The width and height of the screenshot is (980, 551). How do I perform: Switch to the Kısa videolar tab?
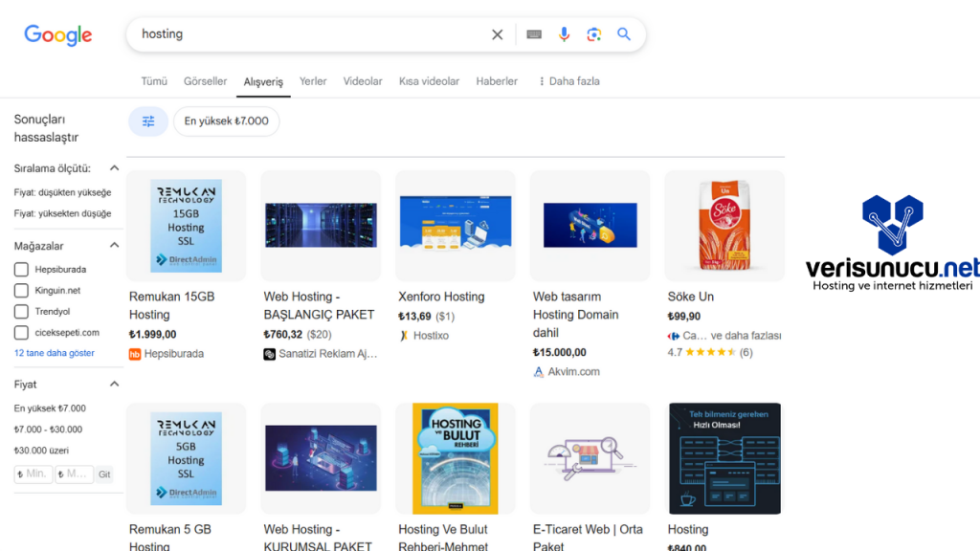(429, 81)
